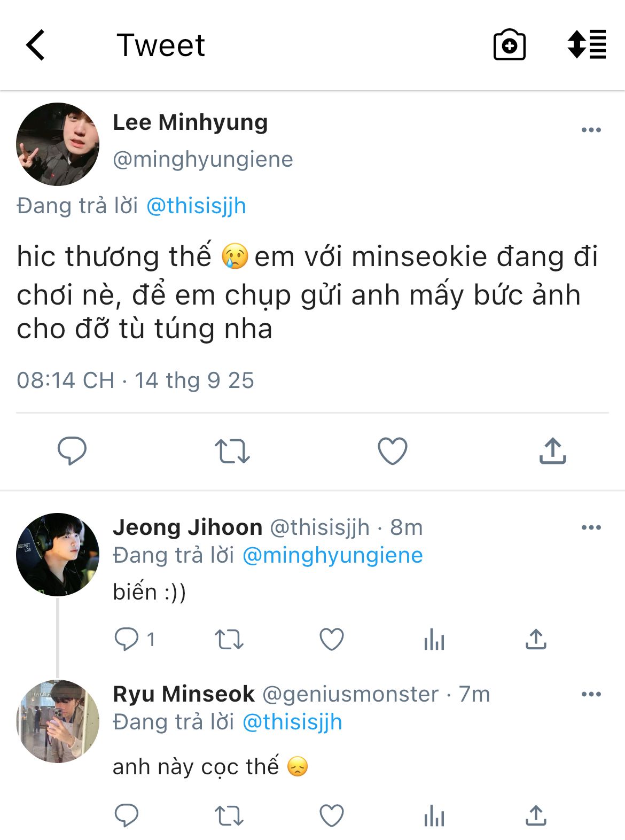The width and height of the screenshot is (625, 840).
Task: Like Ryu Minseok's reply
Action: click(x=331, y=816)
